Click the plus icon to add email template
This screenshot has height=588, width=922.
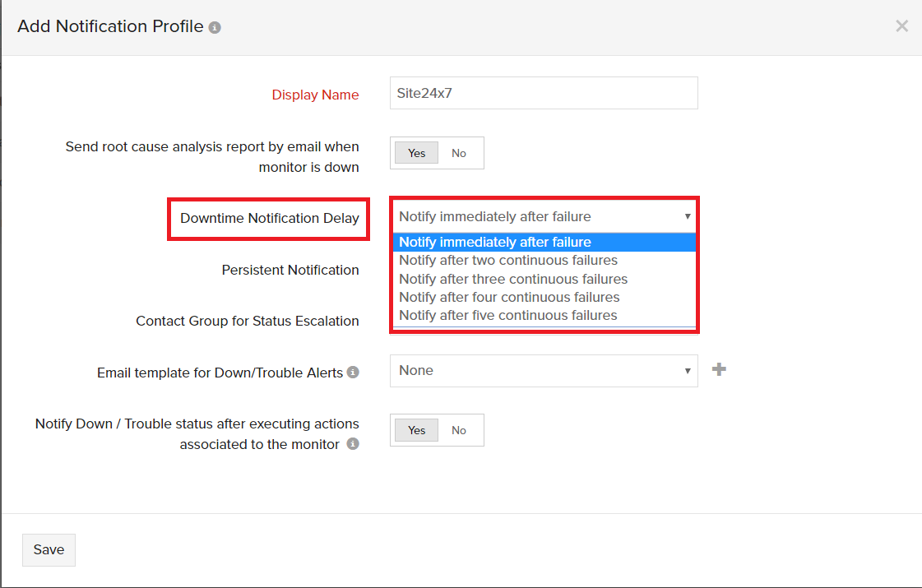pyautogui.click(x=719, y=369)
